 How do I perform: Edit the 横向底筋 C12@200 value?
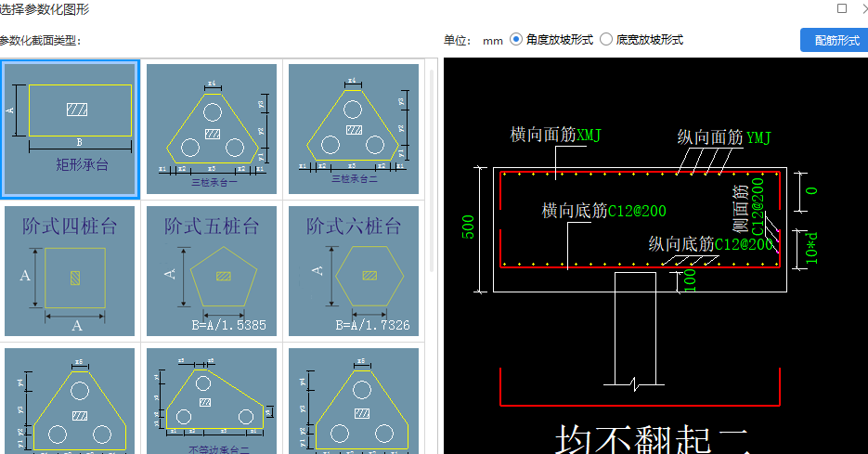tap(637, 211)
